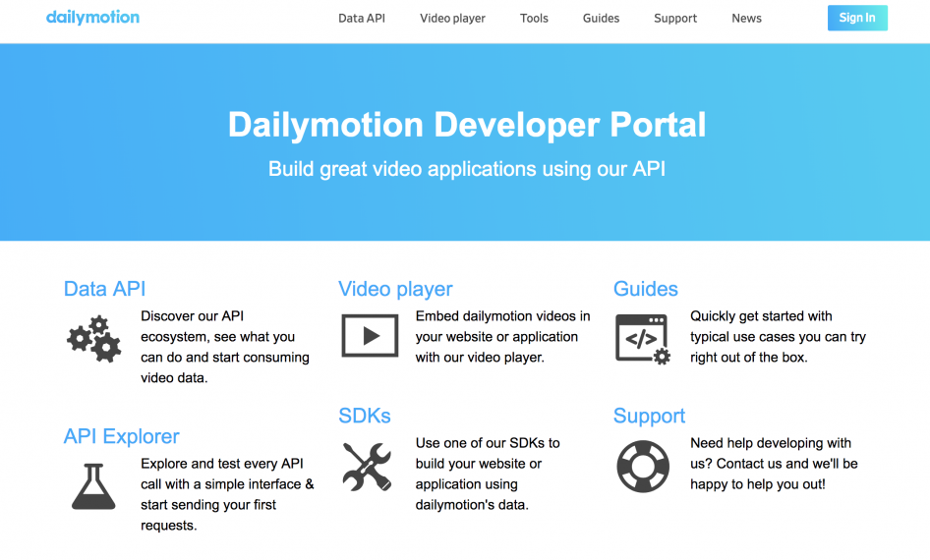Click the 'Quickly get started with' description
Image resolution: width=930 pixels, height=560 pixels.
pyautogui.click(x=779, y=337)
